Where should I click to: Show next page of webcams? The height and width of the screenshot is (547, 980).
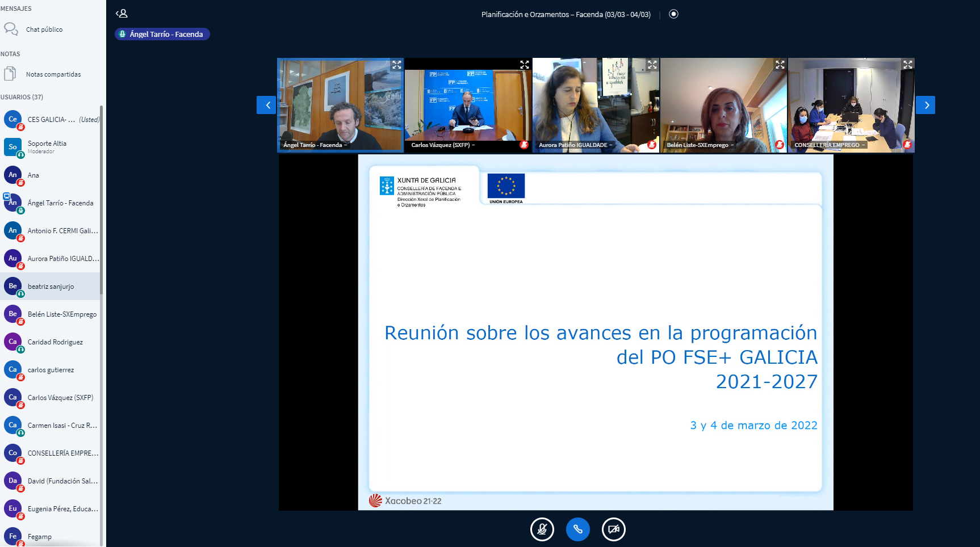point(925,105)
